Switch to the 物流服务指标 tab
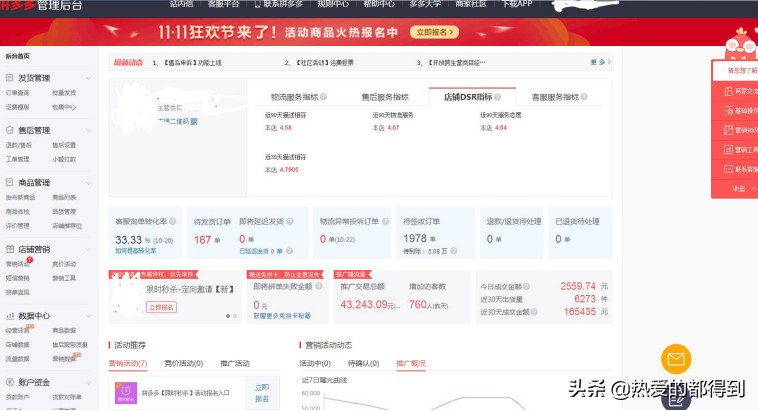Screen dimensions: 758x411 (294, 97)
